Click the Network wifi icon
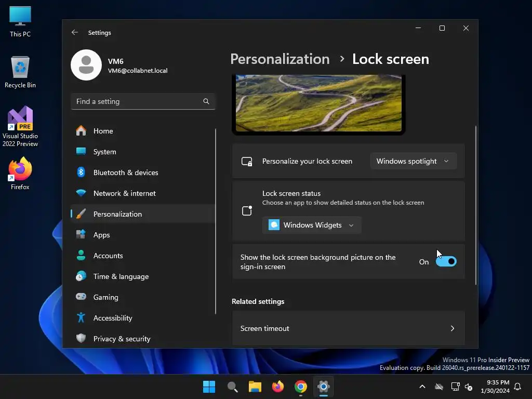 tap(81, 193)
